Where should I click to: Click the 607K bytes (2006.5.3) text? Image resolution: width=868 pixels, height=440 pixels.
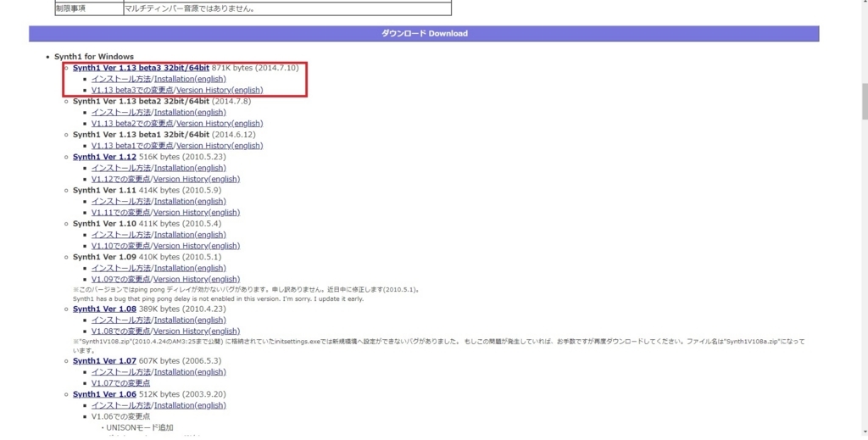(180, 361)
